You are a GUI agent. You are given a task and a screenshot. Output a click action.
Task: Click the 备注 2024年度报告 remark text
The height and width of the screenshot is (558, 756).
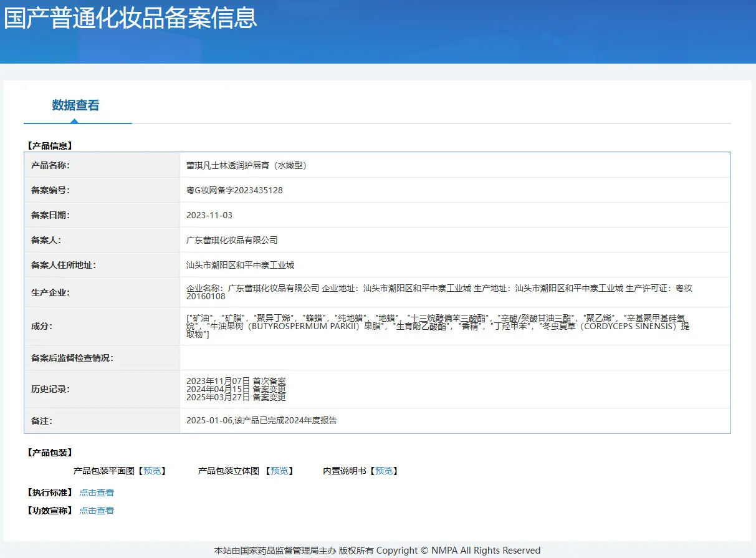pyautogui.click(x=262, y=421)
